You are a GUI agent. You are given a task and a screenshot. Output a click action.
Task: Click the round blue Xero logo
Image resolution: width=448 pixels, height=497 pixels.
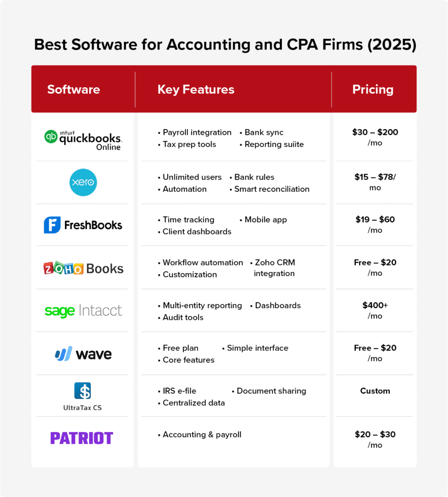[x=83, y=182]
